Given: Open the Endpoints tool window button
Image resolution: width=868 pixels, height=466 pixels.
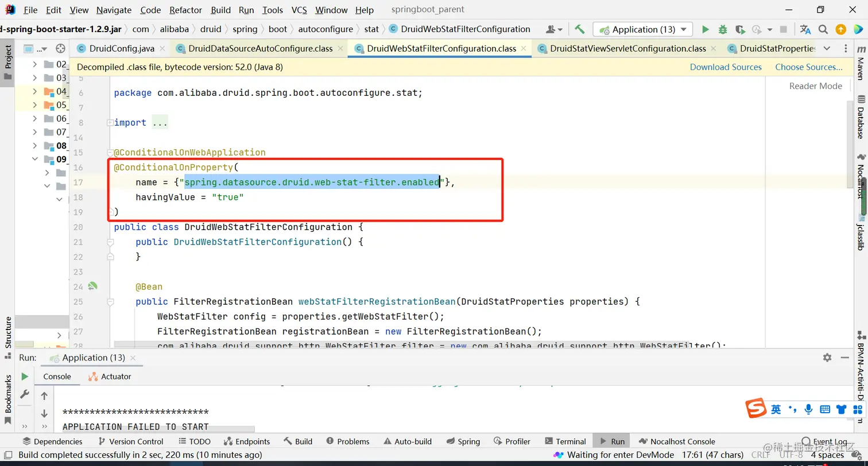Looking at the screenshot, I should [x=247, y=441].
